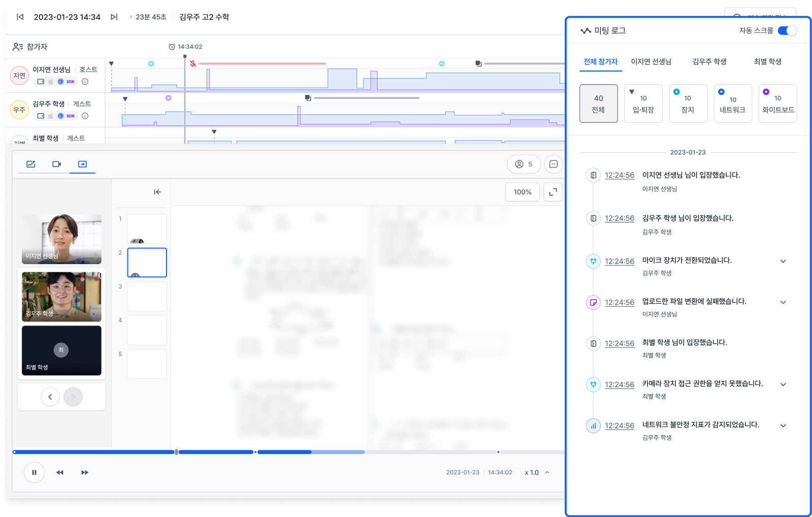Open timestamp link for 최별 학생 입장
812x517 pixels.
[619, 343]
